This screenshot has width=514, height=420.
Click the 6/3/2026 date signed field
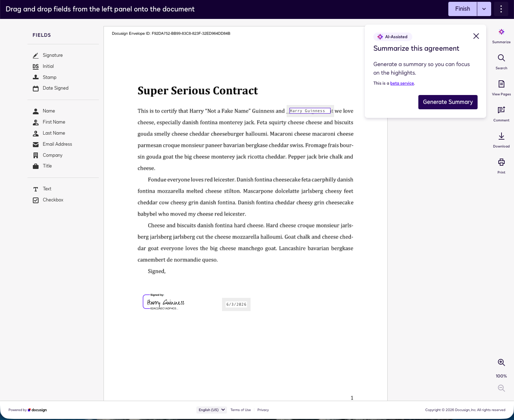(236, 304)
